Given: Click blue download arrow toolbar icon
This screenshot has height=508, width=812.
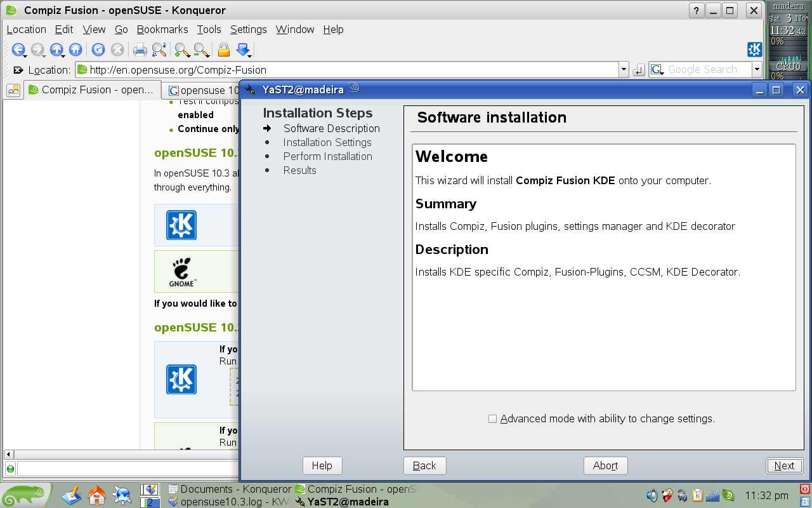Looking at the screenshot, I should pos(244,50).
